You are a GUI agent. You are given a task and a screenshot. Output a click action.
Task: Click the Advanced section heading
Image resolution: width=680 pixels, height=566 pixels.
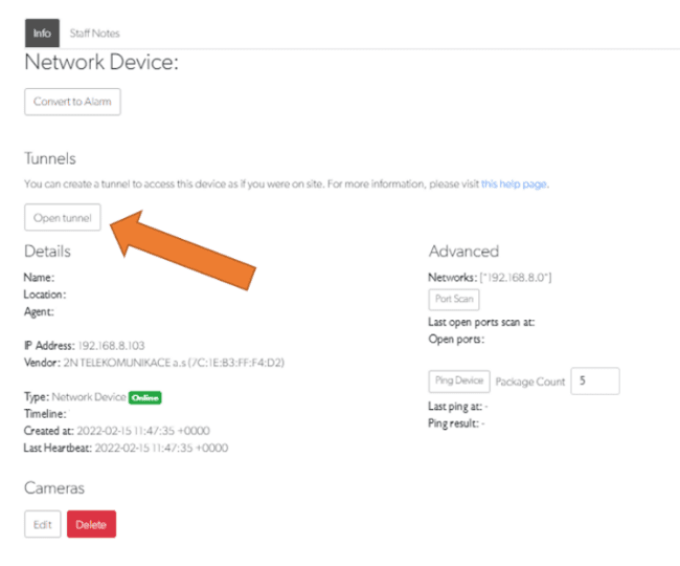463,251
